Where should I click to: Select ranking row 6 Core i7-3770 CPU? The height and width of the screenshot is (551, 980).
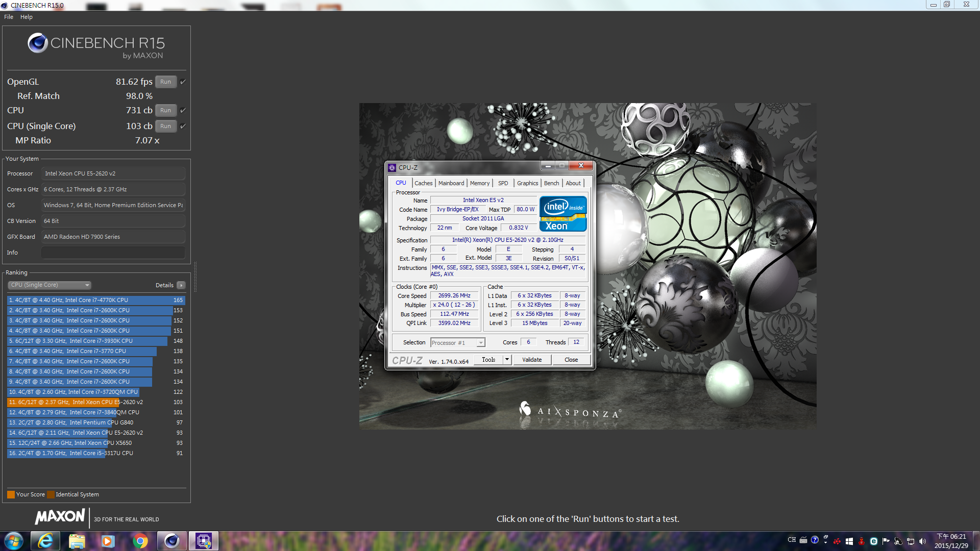pyautogui.click(x=96, y=351)
